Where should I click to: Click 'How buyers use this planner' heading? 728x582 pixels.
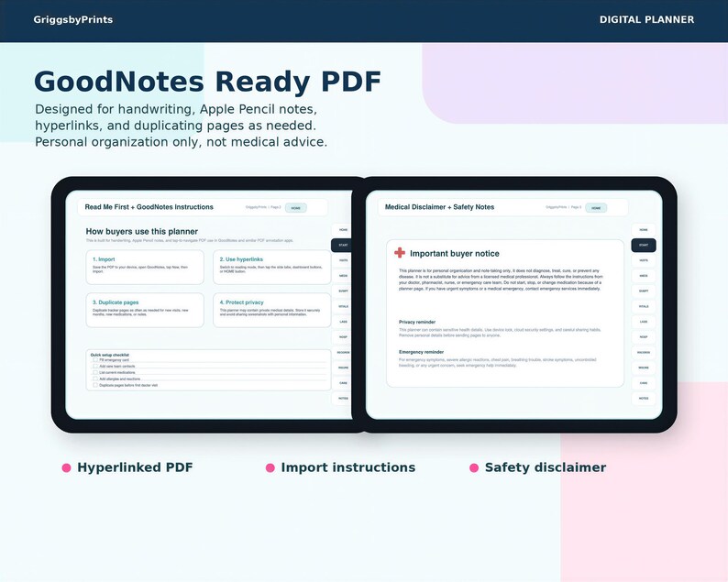coord(141,231)
